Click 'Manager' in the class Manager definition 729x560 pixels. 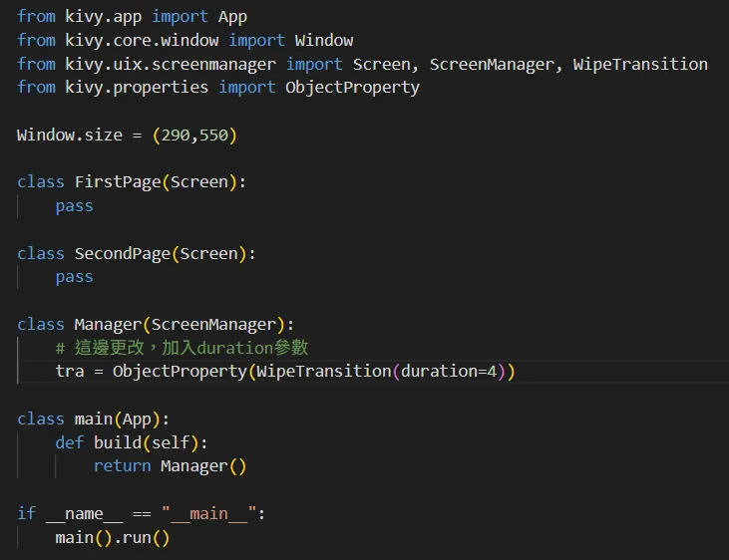[108, 325]
